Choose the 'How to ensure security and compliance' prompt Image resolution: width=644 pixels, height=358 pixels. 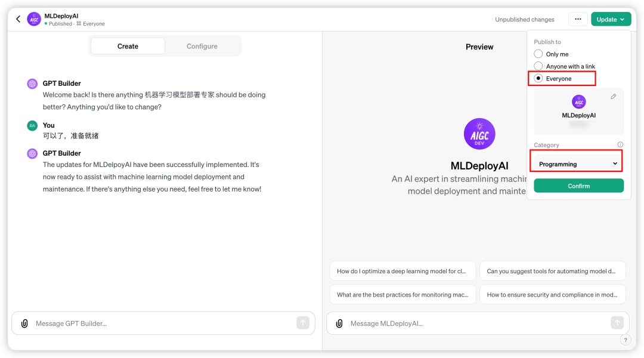coord(552,295)
